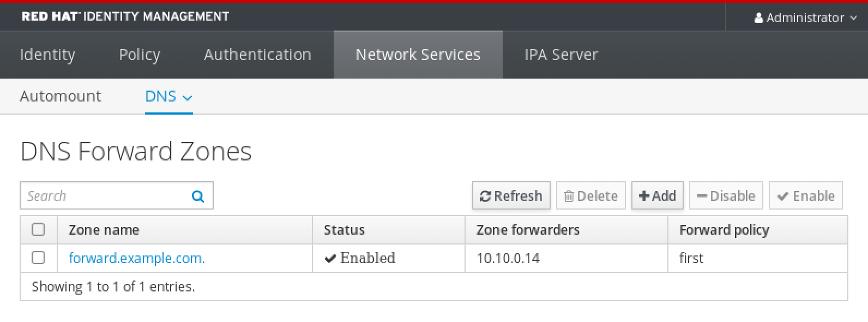
Task: Click the Enable button
Action: tap(805, 196)
